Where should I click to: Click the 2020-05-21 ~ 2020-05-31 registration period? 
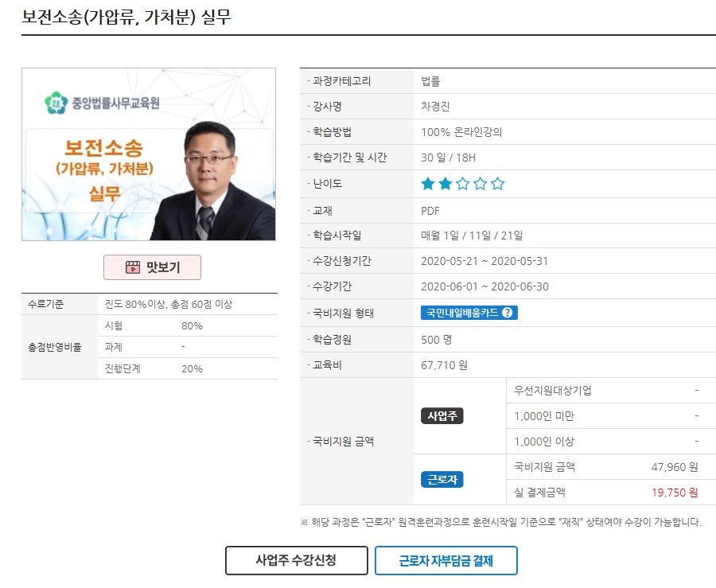(x=484, y=261)
